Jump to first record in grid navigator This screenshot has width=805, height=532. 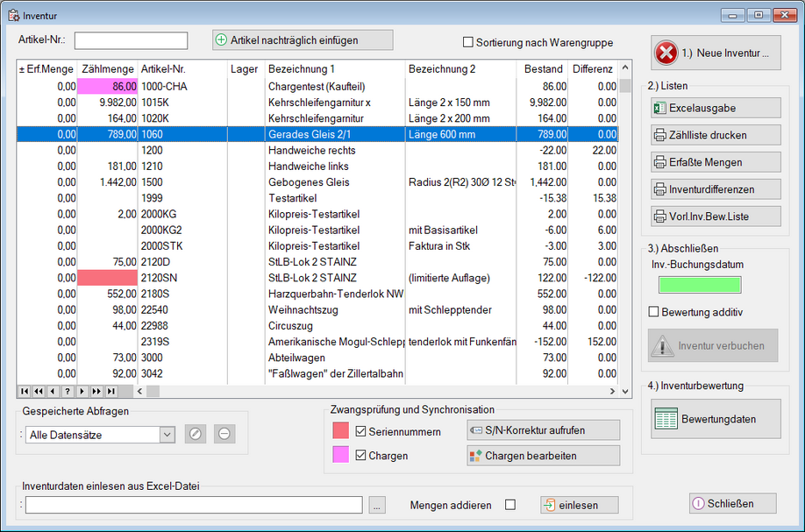point(25,391)
